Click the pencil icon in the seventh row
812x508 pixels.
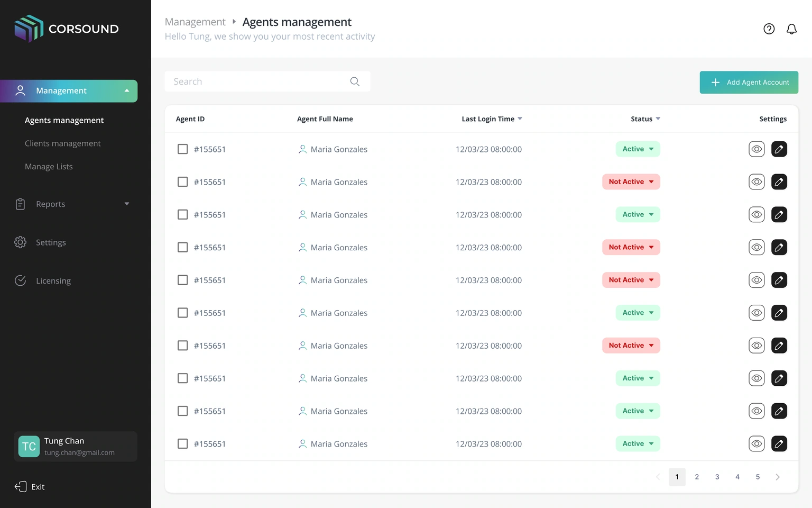click(779, 346)
